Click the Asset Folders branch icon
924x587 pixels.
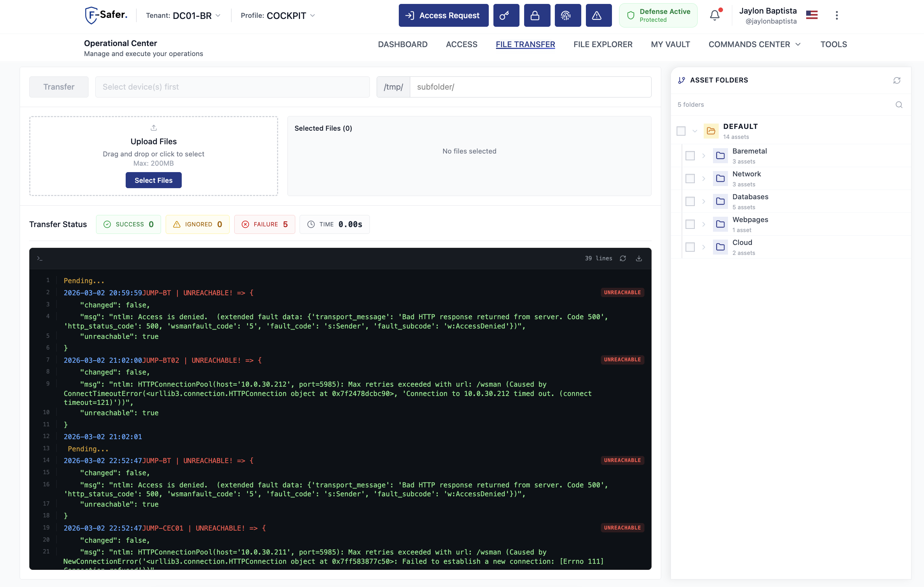pyautogui.click(x=682, y=80)
